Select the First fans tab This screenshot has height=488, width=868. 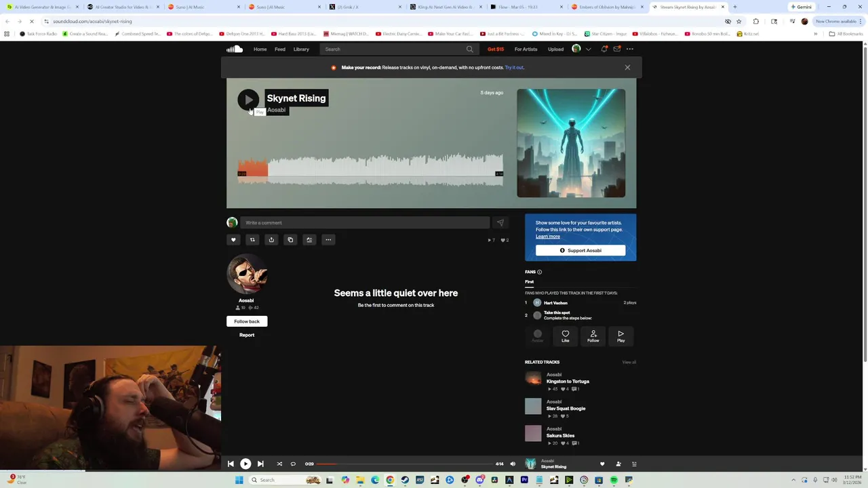click(529, 281)
